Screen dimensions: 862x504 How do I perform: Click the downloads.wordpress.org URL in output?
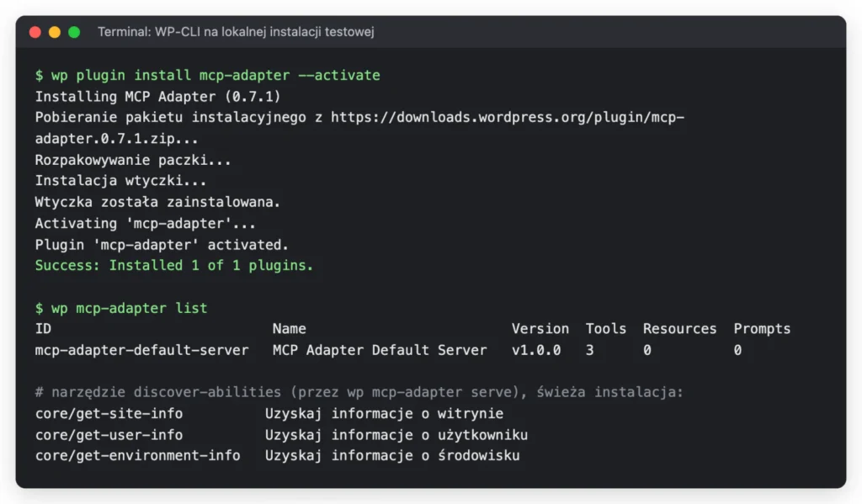508,118
